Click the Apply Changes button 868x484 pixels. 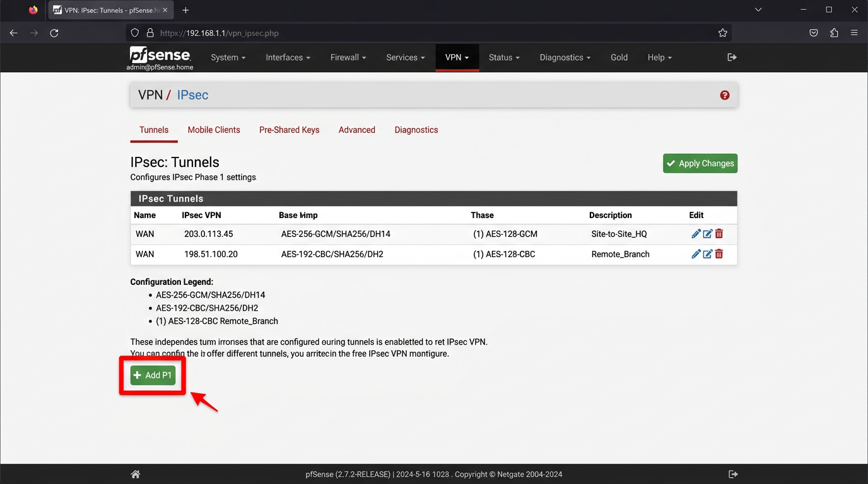click(700, 163)
